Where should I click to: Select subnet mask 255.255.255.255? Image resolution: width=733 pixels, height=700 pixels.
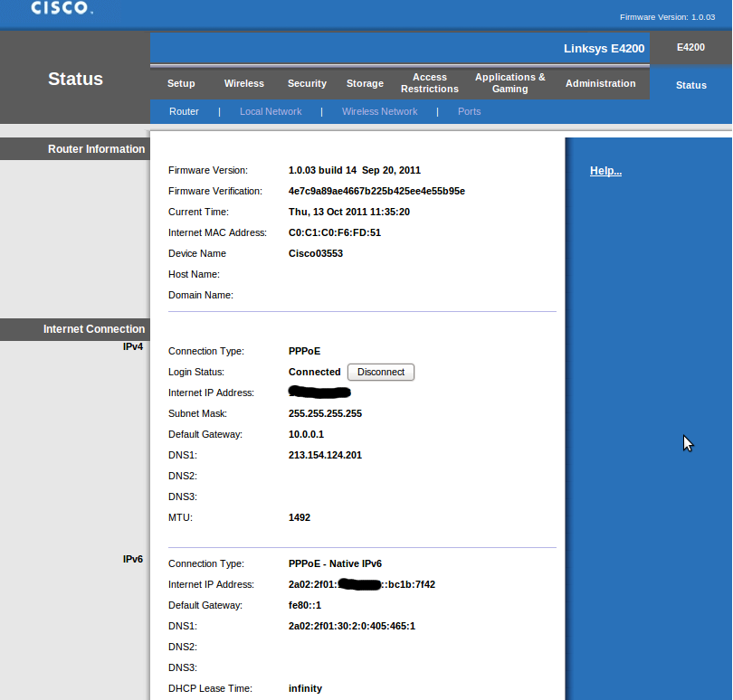coord(325,413)
